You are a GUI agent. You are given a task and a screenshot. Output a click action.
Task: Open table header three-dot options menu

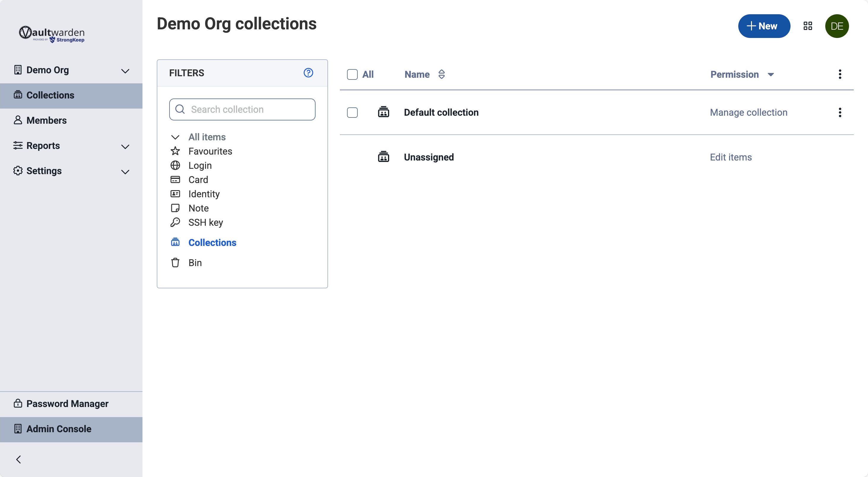(840, 74)
